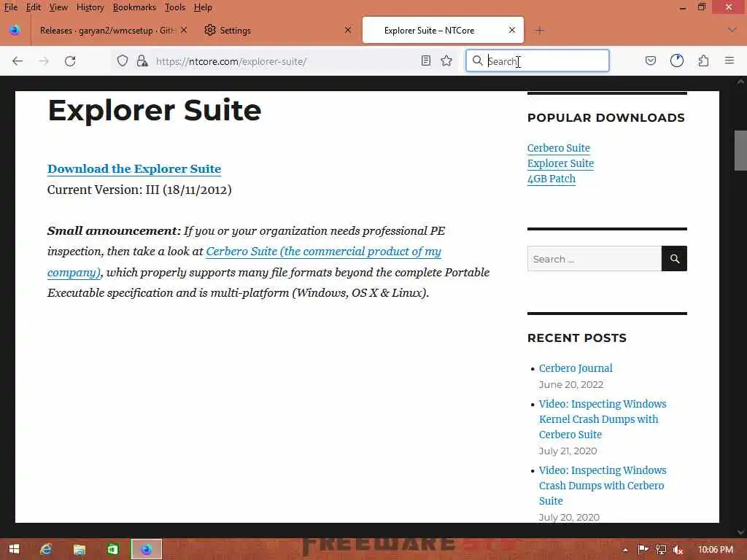Open the Cerbero Journal post
This screenshot has width=747, height=560.
(x=576, y=368)
